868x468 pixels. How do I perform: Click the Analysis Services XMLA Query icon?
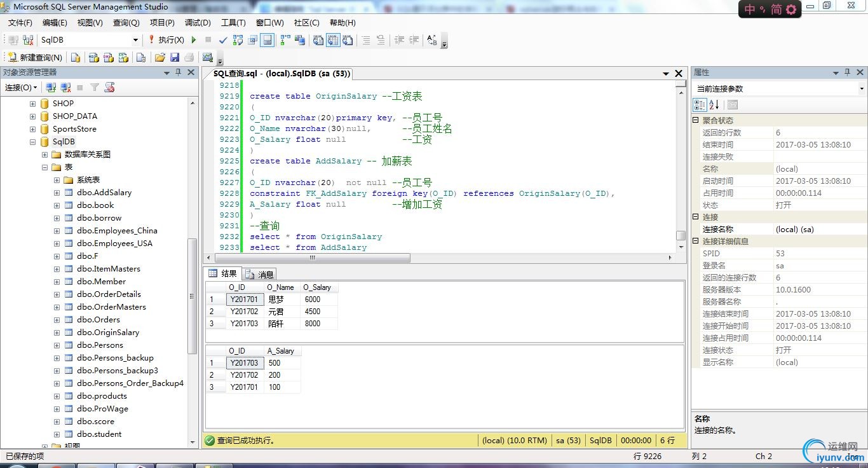click(x=124, y=58)
